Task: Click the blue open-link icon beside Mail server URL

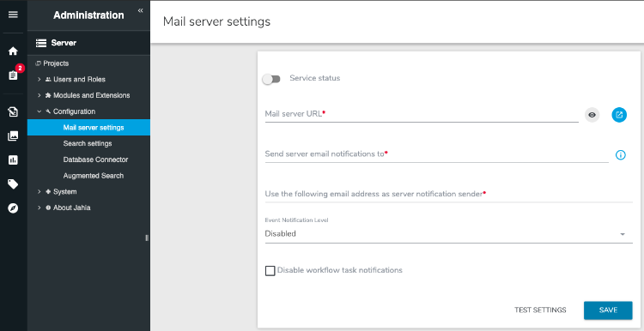Action: point(619,115)
